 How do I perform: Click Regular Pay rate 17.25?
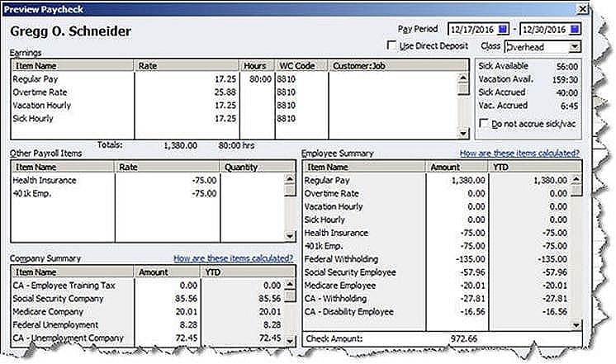pyautogui.click(x=225, y=79)
